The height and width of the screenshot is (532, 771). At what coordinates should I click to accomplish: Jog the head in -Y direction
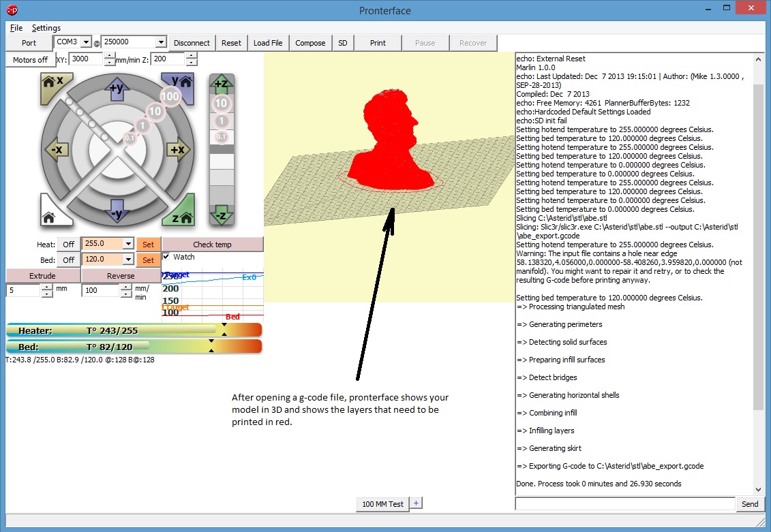pos(117,211)
